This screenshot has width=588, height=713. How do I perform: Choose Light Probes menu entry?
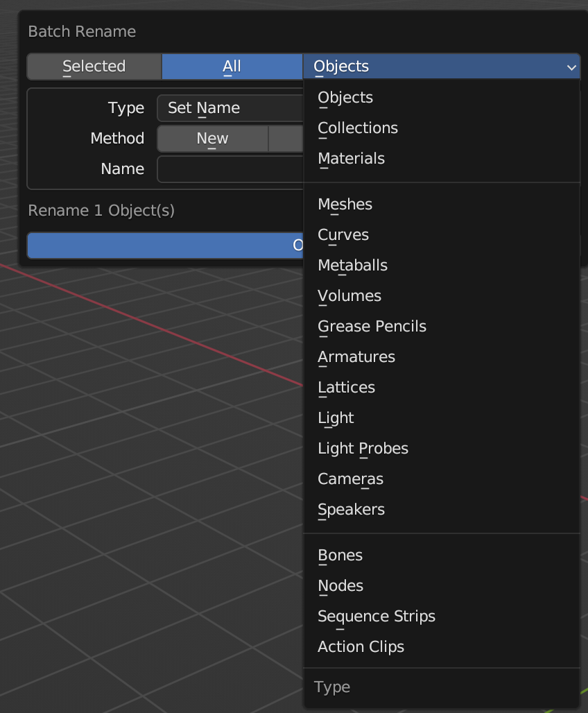point(363,449)
